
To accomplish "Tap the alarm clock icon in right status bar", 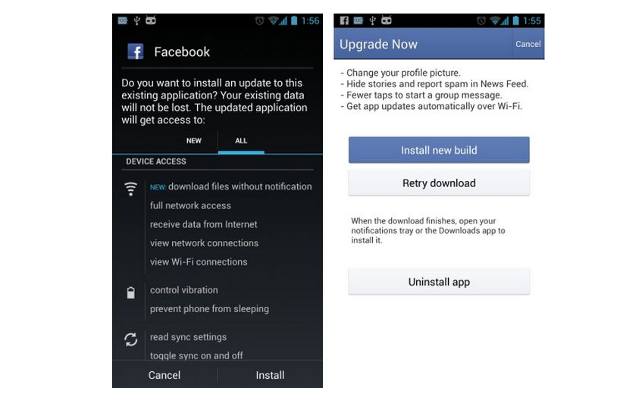I will coord(481,21).
